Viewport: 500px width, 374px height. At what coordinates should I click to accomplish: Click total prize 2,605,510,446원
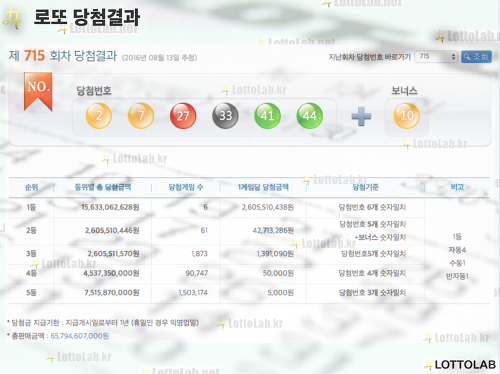tap(112, 230)
